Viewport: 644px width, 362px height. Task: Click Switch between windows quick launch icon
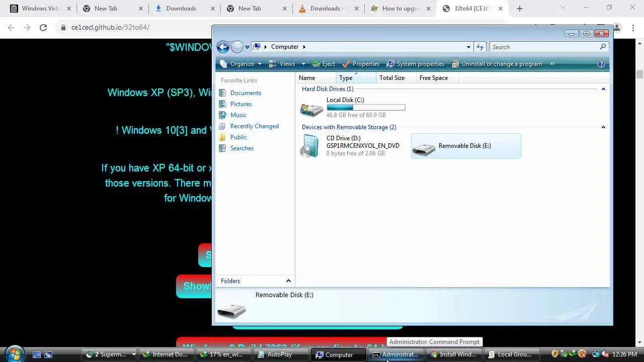(48, 354)
